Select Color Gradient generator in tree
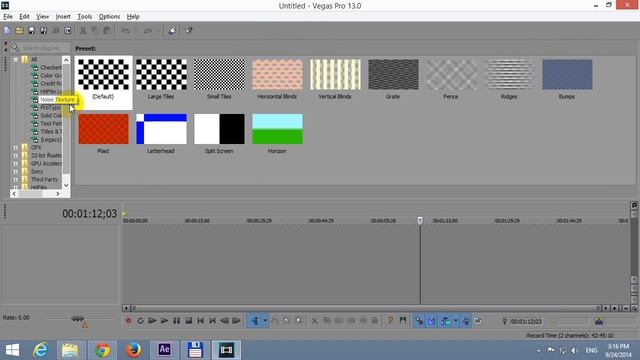Screen dimensions: 640x360 pos(51,76)
